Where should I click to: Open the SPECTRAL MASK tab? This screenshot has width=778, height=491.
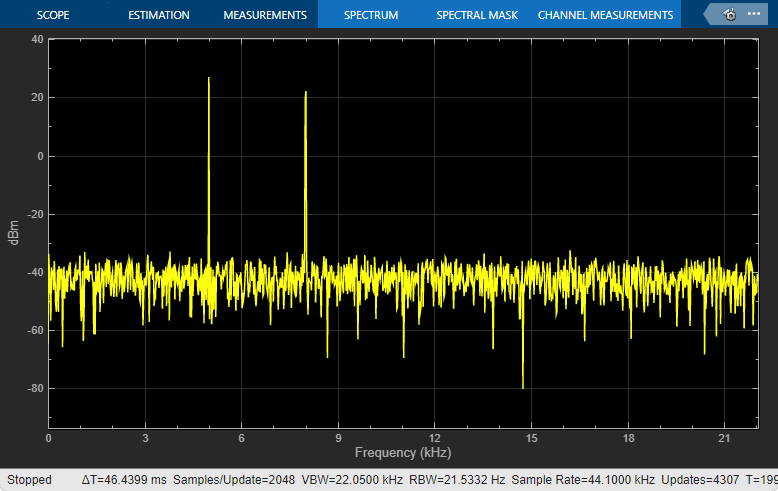477,15
